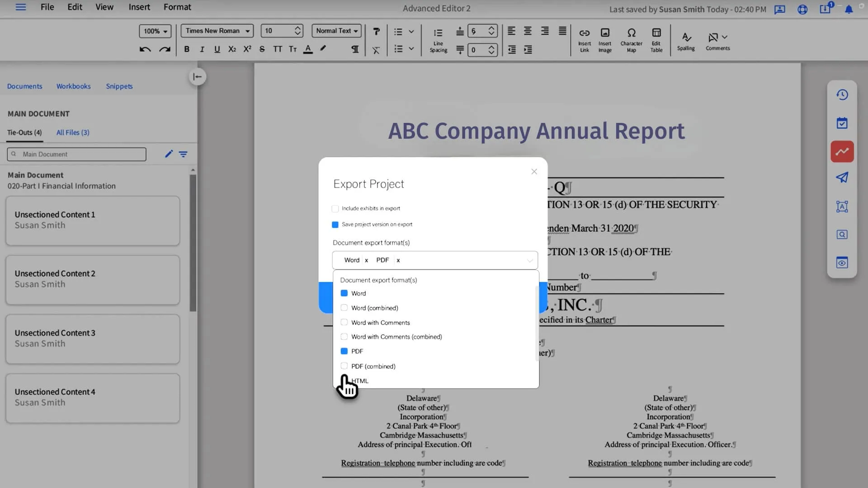The width and height of the screenshot is (868, 488).
Task: Uncheck Save project version on export
Action: [335, 225]
